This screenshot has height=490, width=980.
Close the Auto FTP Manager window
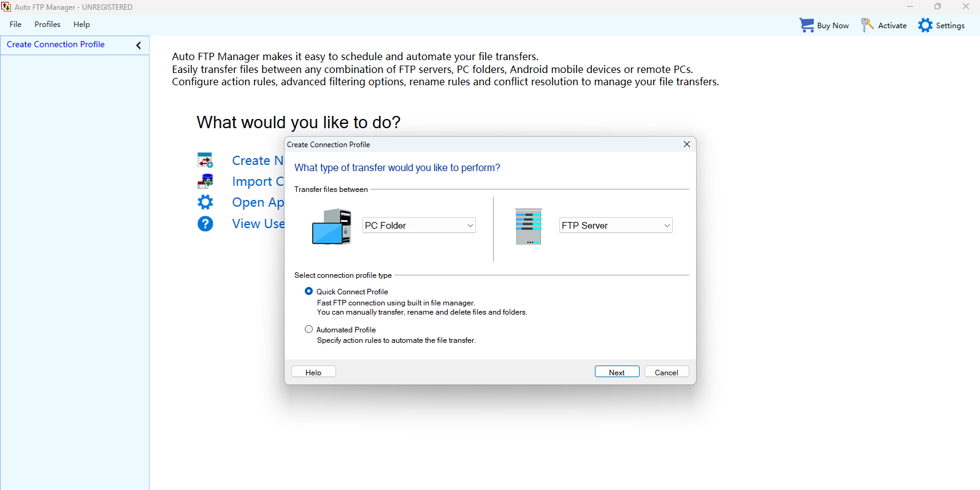click(966, 7)
